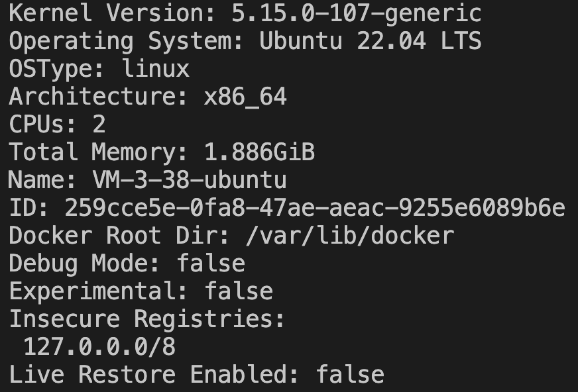Image resolution: width=578 pixels, height=392 pixels.
Task: Click the kernel version 5.15.0-107-generic
Action: pyautogui.click(x=356, y=13)
